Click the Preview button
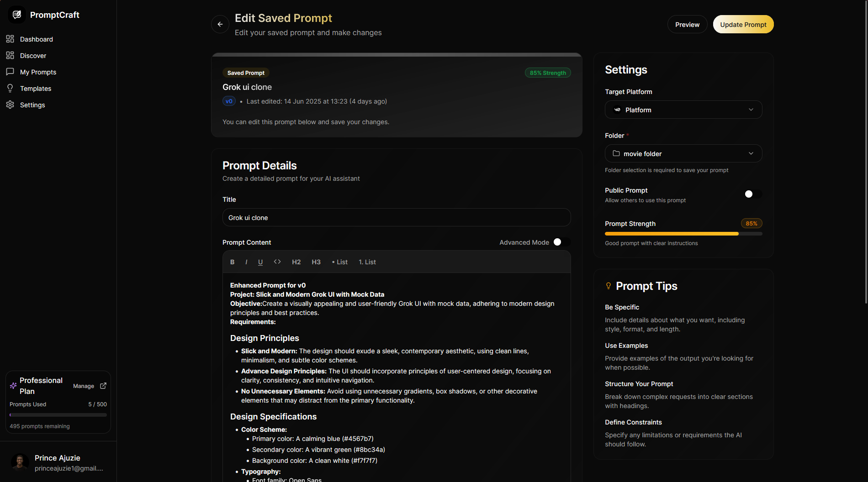This screenshot has width=868, height=482. [687, 25]
